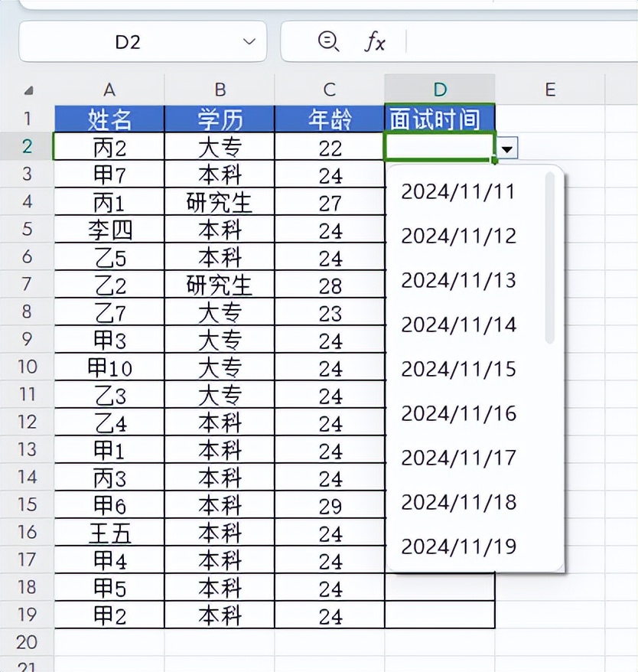Click the age cell with value 28
The image size is (638, 672).
coord(330,284)
